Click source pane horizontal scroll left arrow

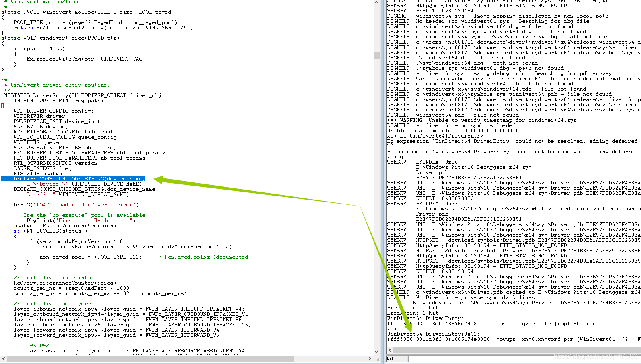click(4, 358)
